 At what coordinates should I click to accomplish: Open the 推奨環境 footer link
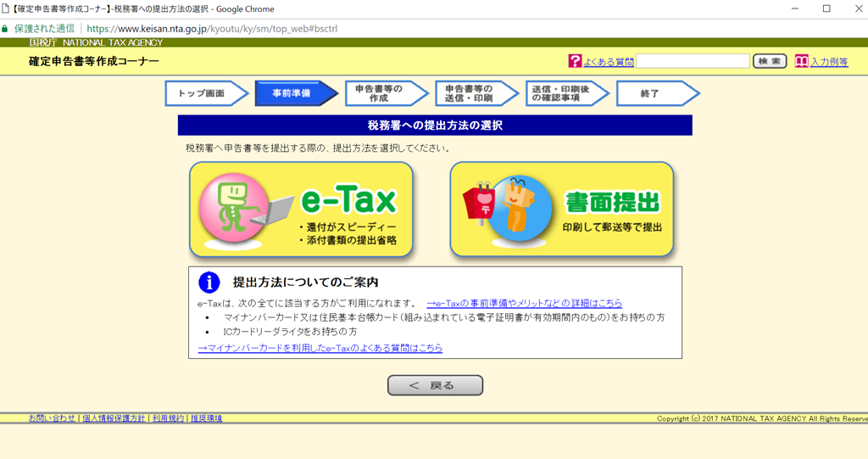coord(206,419)
